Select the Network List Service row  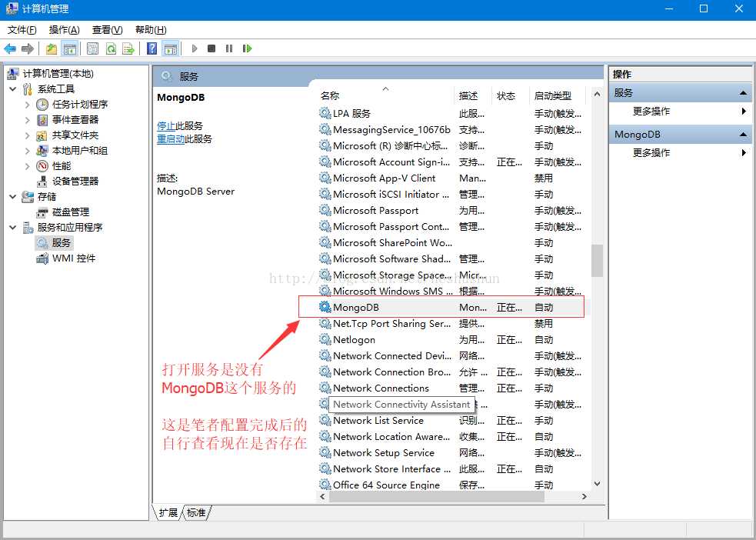click(451, 421)
